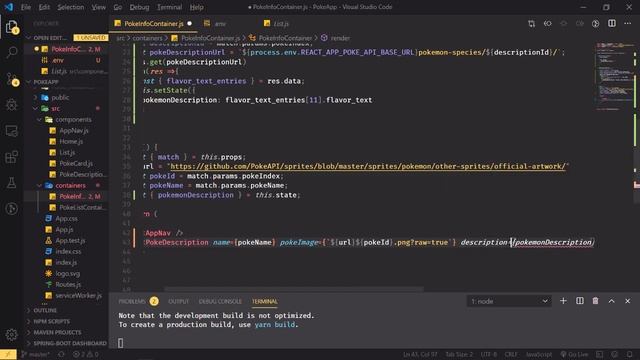Open the Extensions view

pyautogui.click(x=12, y=157)
